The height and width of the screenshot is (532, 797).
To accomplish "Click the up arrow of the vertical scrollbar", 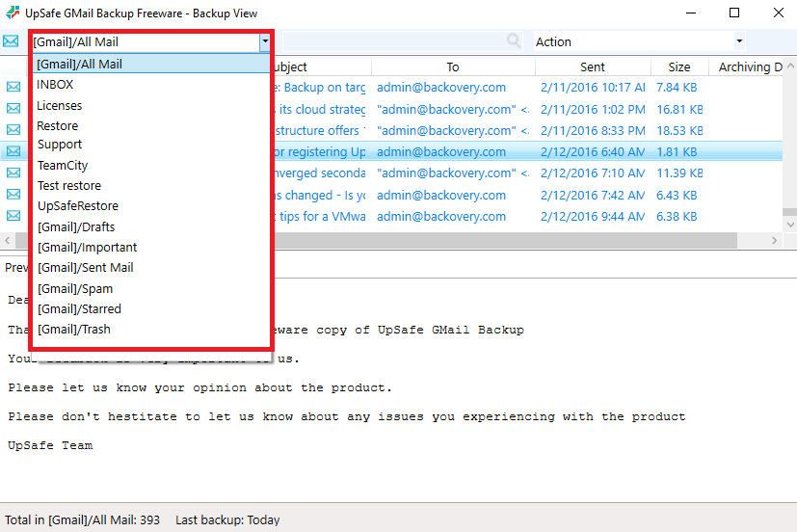I will tap(790, 66).
